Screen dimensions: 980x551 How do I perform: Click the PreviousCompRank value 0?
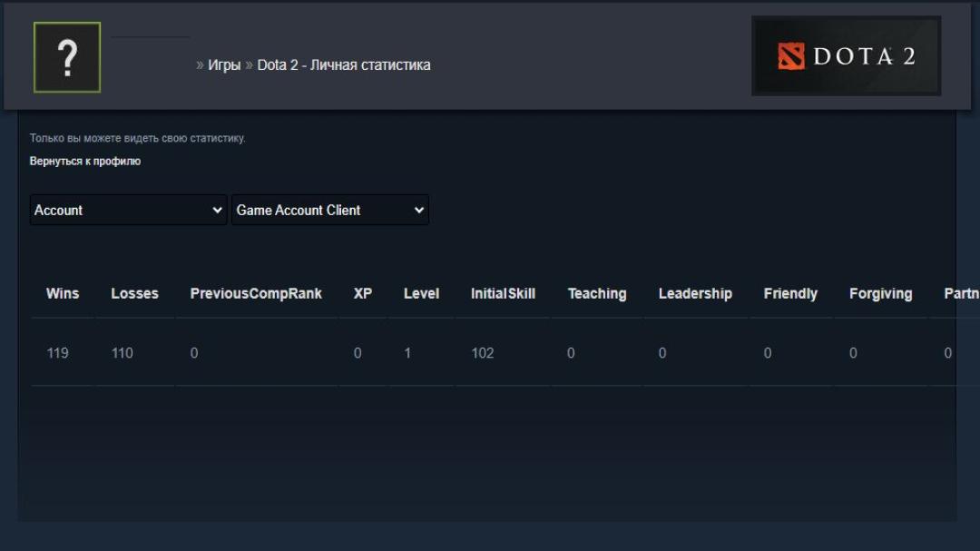pos(194,353)
